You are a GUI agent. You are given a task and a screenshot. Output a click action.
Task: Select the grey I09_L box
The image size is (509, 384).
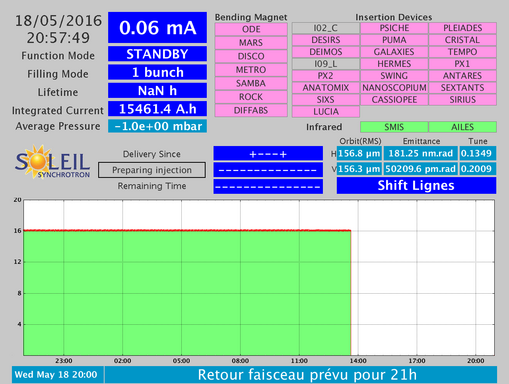[326, 64]
